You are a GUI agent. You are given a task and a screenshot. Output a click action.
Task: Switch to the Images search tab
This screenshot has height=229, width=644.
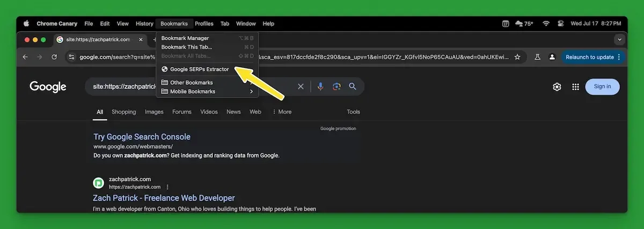pyautogui.click(x=154, y=112)
